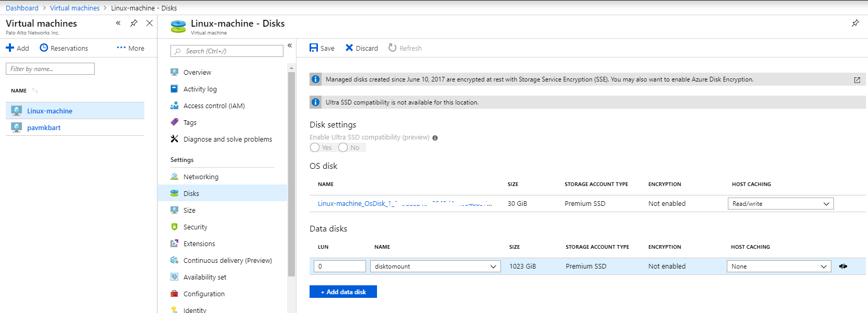The image size is (868, 313).
Task: Select Yes for Ultra SSD compatibility
Action: point(315,148)
